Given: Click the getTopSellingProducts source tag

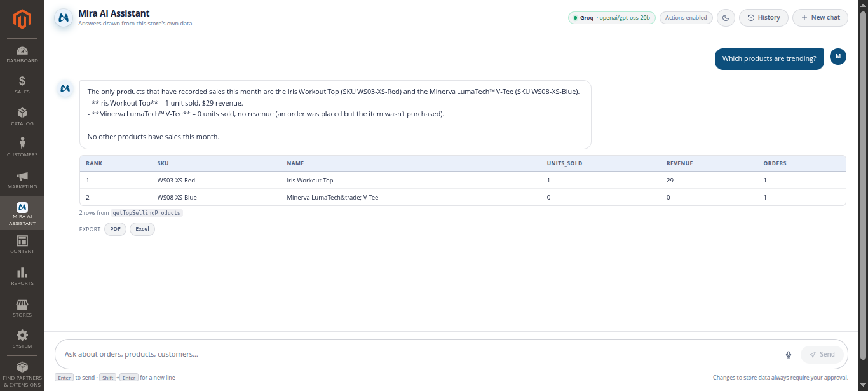Looking at the screenshot, I should click(x=147, y=213).
